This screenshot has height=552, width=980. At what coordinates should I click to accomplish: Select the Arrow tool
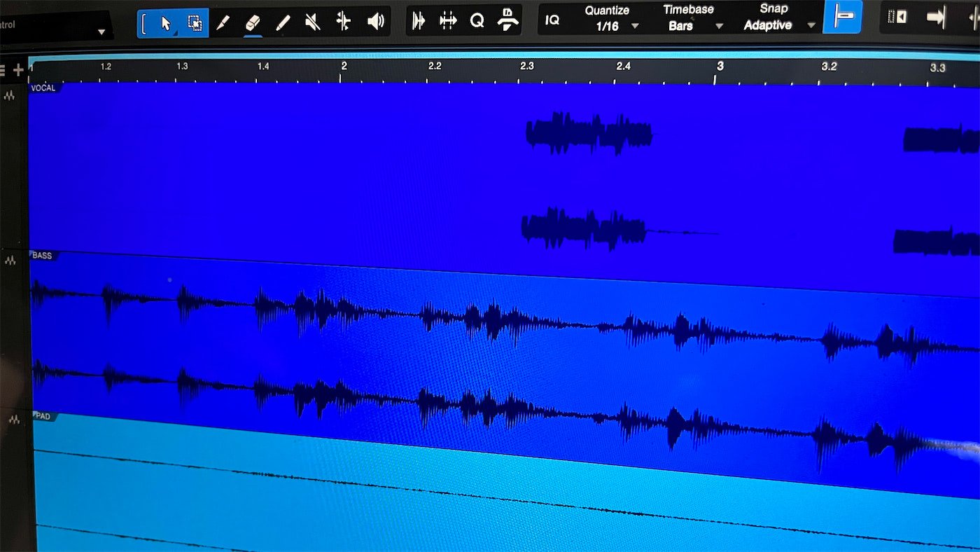[167, 22]
